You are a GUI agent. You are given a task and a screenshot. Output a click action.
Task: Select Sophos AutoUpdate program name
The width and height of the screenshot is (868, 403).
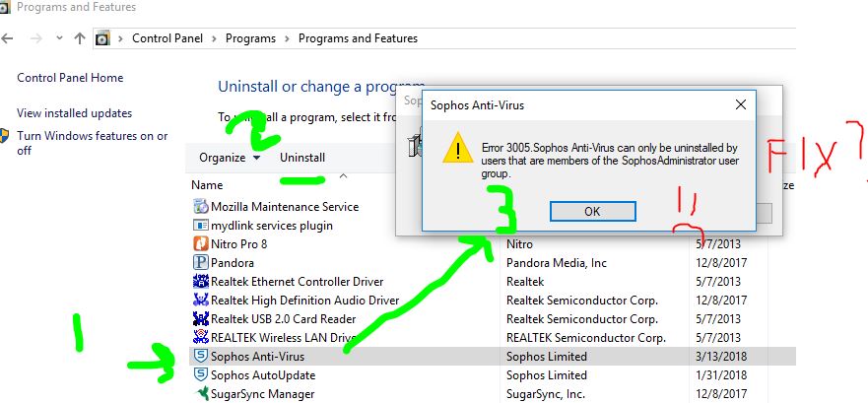pyautogui.click(x=263, y=375)
